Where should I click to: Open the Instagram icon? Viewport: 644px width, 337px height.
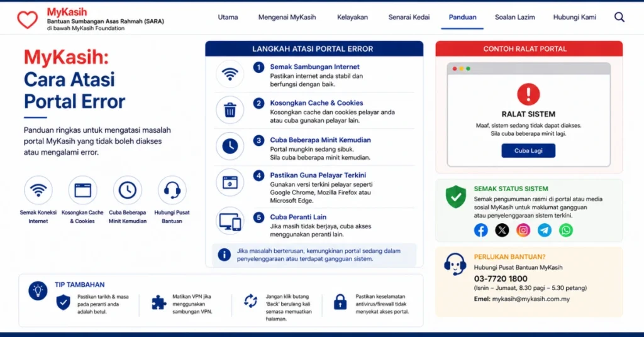(x=523, y=230)
